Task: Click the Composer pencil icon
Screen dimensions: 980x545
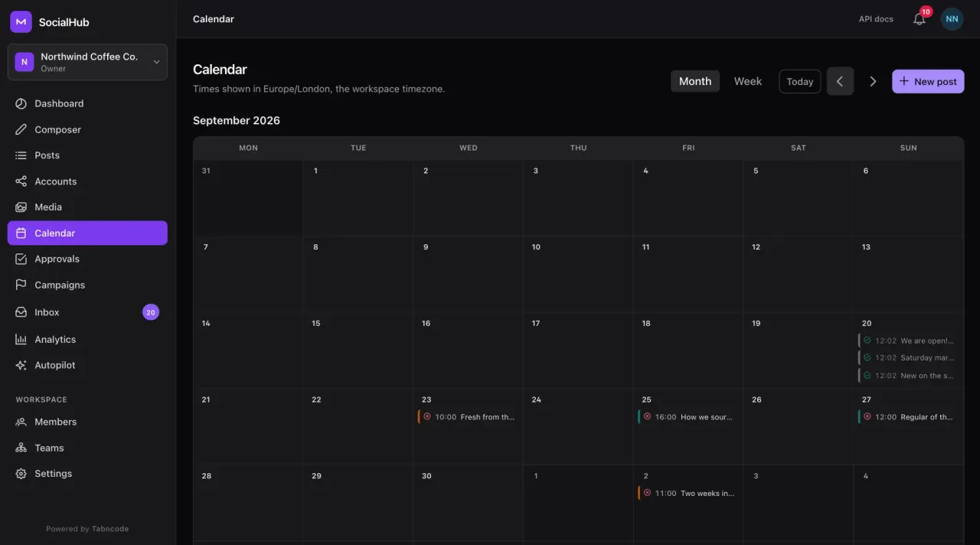Action: coord(21,129)
